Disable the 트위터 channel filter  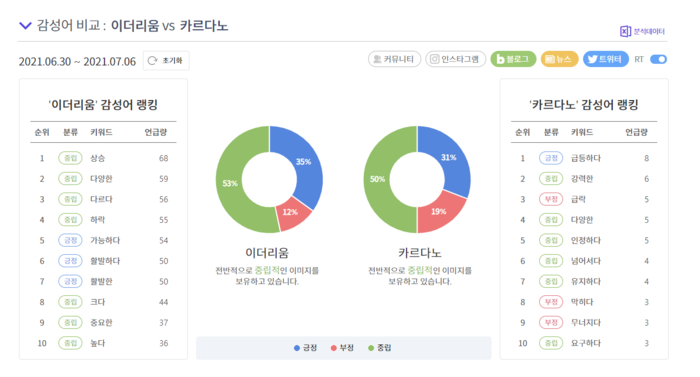coord(605,59)
